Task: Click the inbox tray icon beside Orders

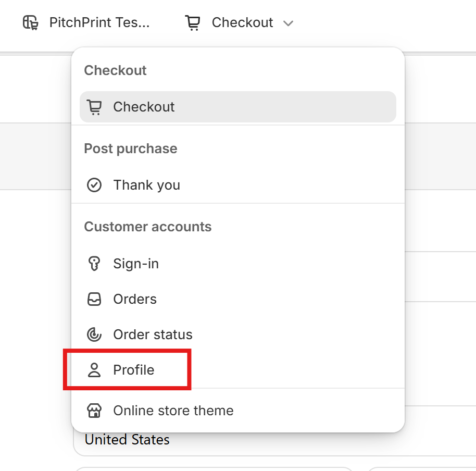Action: coord(94,299)
